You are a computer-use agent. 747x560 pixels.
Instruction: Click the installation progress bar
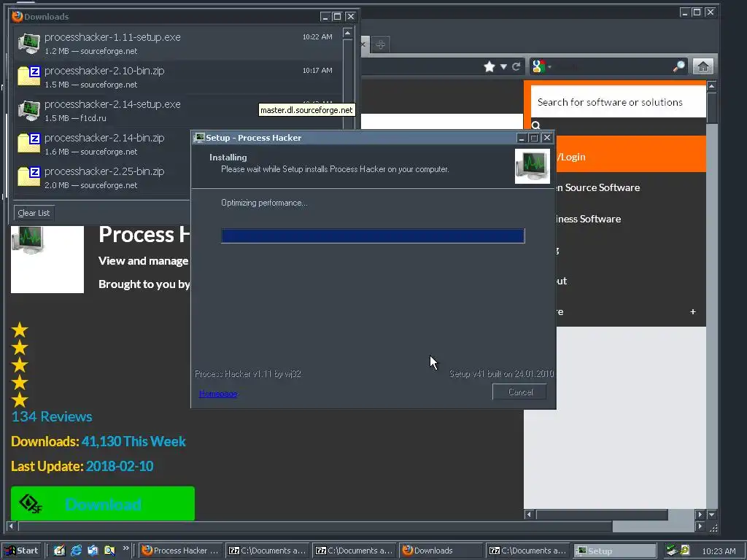click(373, 236)
